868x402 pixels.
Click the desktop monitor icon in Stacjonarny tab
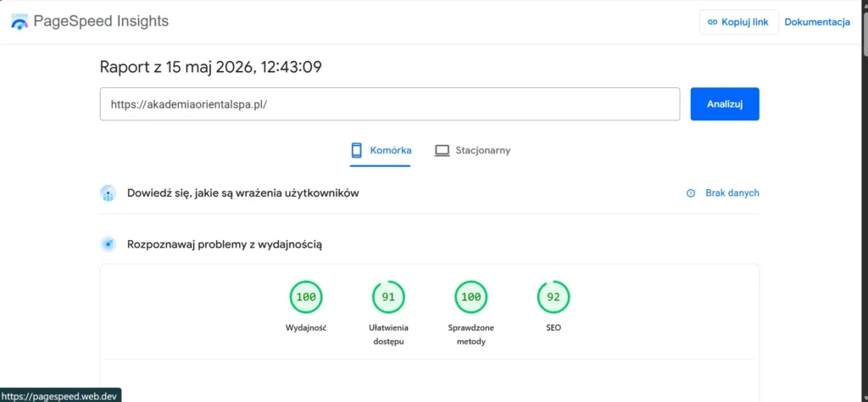point(442,151)
